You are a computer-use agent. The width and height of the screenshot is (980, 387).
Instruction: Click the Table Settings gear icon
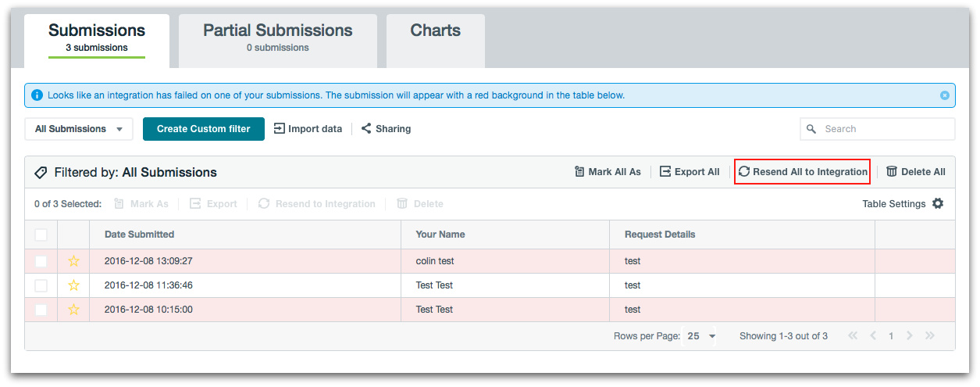tap(938, 203)
